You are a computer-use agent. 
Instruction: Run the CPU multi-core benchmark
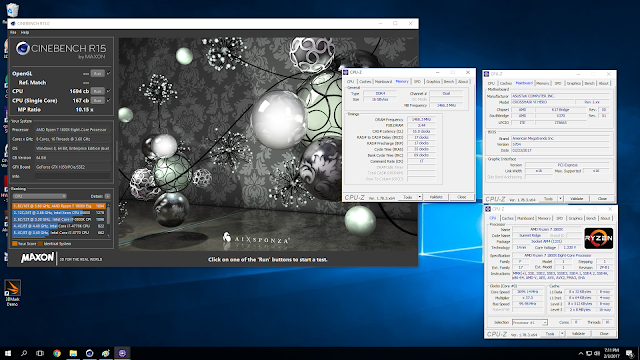pyautogui.click(x=97, y=91)
